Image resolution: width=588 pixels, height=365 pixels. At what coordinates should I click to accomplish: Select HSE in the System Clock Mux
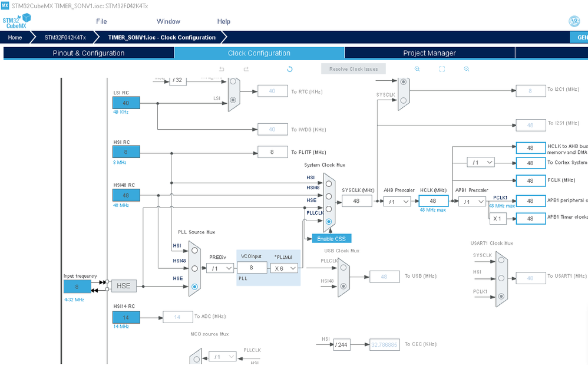(x=329, y=209)
